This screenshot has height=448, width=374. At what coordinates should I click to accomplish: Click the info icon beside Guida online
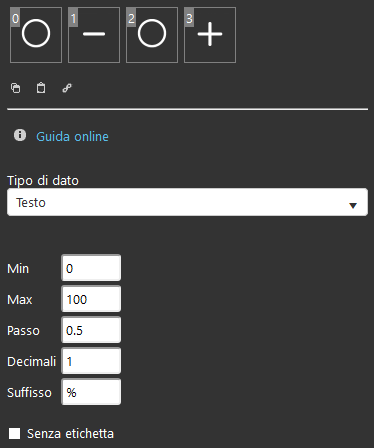tap(20, 135)
